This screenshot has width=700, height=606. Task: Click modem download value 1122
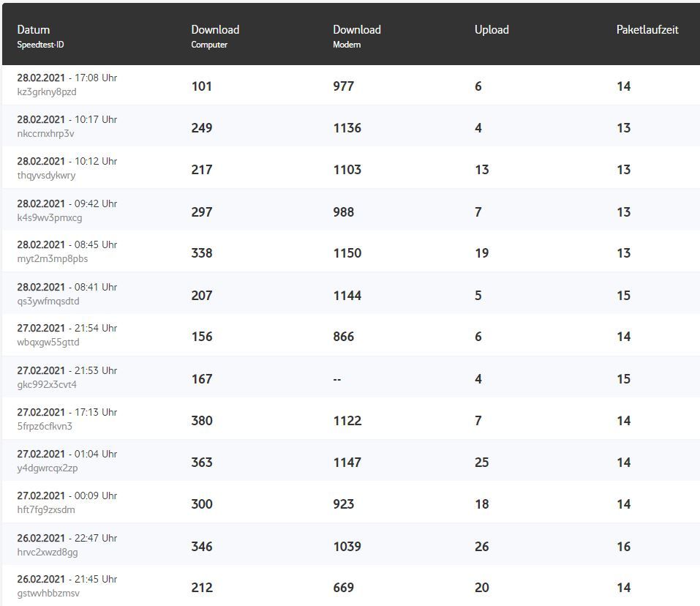point(347,421)
